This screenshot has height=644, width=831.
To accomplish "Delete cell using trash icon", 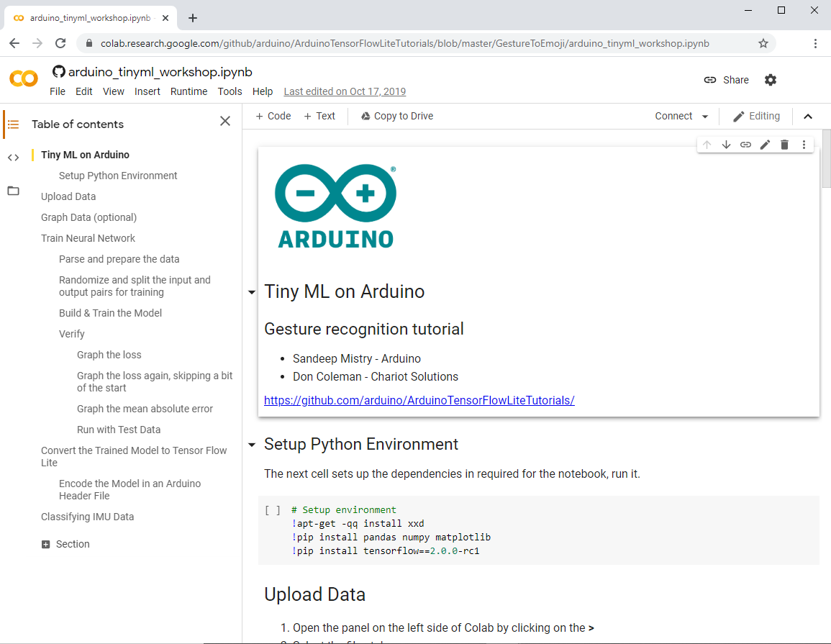I will [x=784, y=145].
